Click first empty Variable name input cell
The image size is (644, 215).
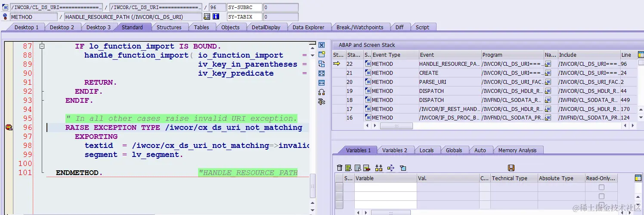coord(385,187)
